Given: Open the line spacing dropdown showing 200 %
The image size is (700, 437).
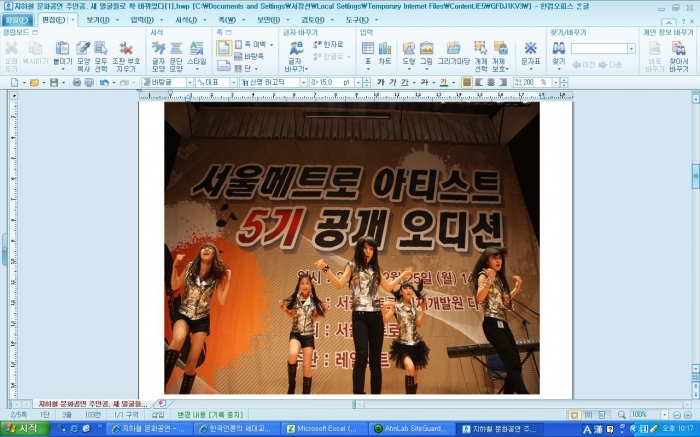Looking at the screenshot, I should coord(556,83).
